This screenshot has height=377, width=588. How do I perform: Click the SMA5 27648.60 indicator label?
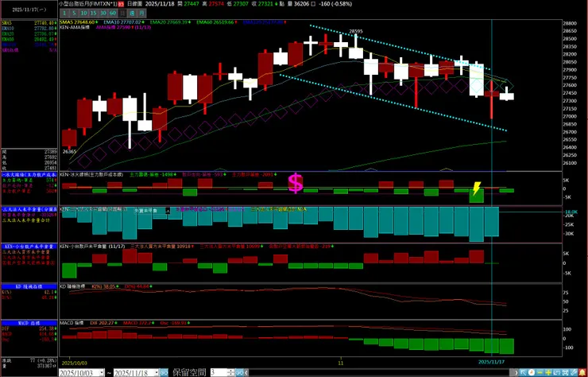coord(78,22)
